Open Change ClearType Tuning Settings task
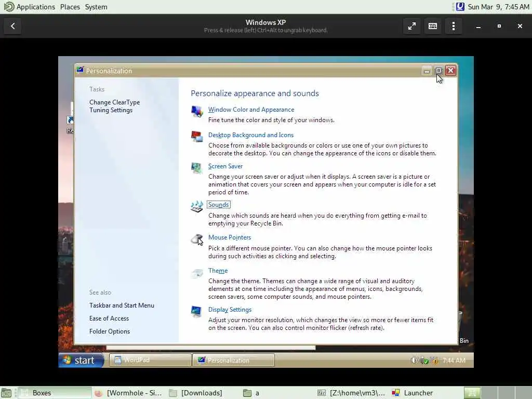Viewport: 532px width, 399px height. 114,106
